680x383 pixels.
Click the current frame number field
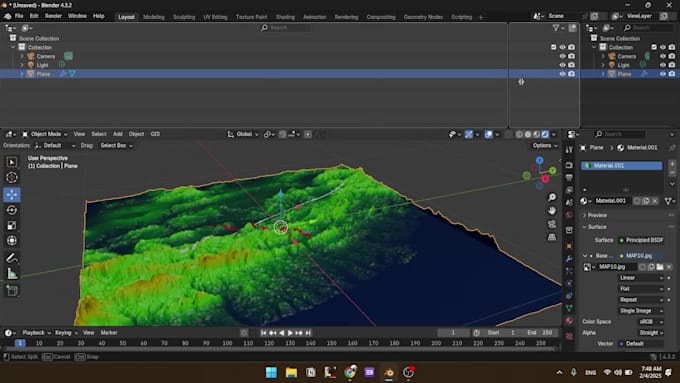[x=453, y=333]
